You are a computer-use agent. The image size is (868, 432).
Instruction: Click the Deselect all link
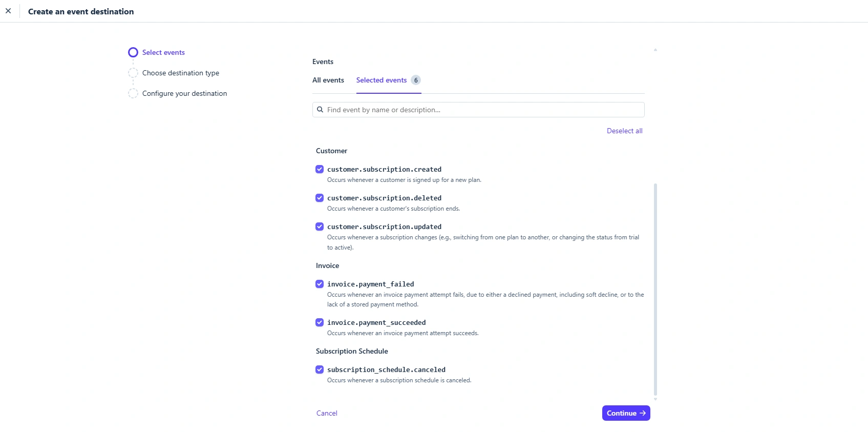click(x=624, y=131)
